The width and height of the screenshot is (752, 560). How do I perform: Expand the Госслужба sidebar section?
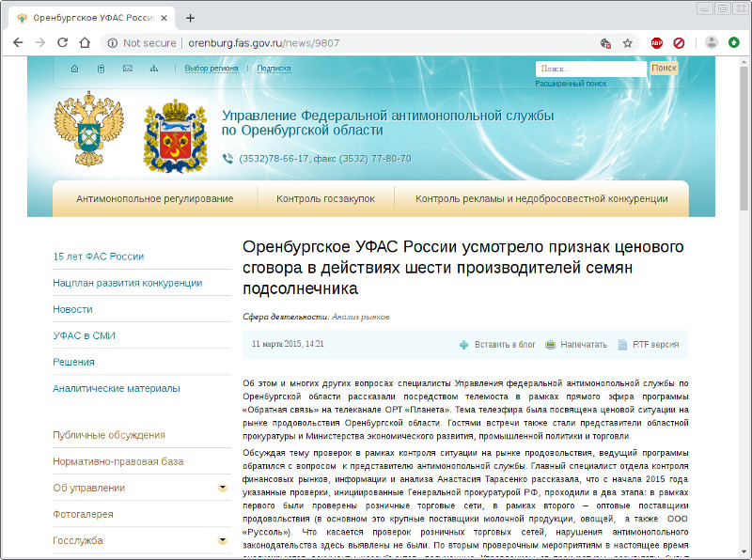(x=222, y=540)
